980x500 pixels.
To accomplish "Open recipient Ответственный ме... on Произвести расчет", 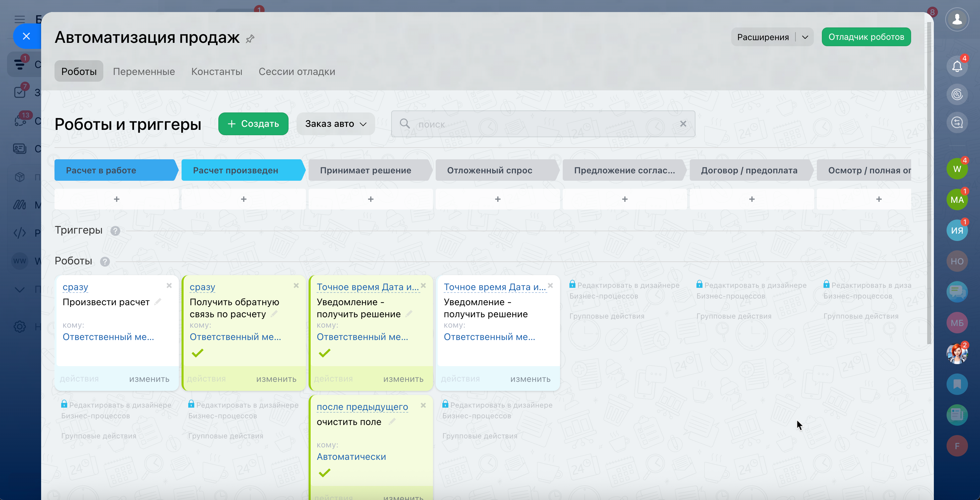I will click(x=108, y=337).
